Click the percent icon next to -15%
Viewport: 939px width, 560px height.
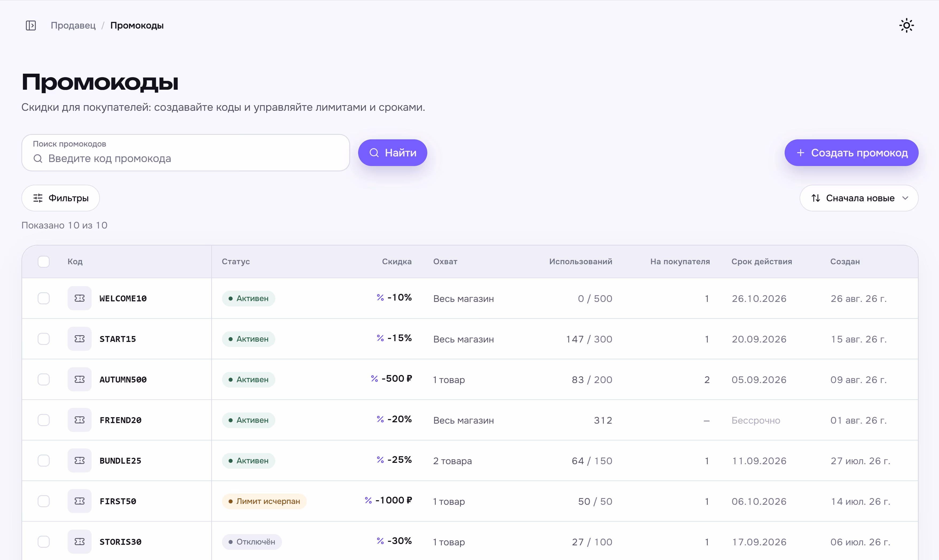[x=380, y=338]
